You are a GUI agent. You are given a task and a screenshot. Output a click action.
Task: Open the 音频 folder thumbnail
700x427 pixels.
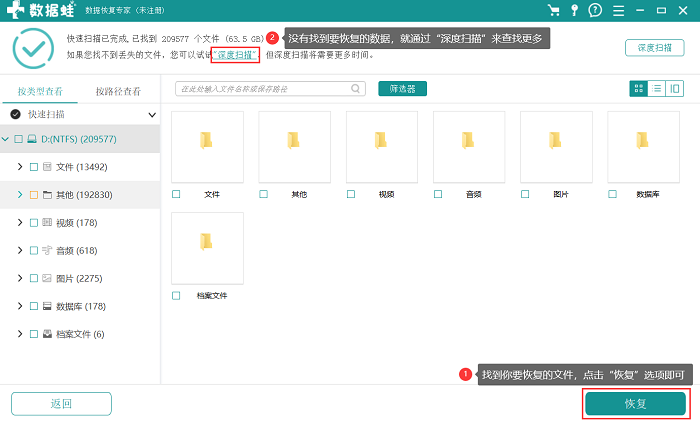tap(469, 147)
